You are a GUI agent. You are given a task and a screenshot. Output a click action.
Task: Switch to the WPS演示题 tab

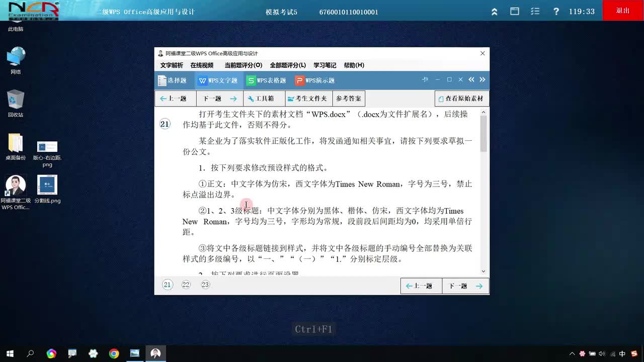(x=315, y=80)
